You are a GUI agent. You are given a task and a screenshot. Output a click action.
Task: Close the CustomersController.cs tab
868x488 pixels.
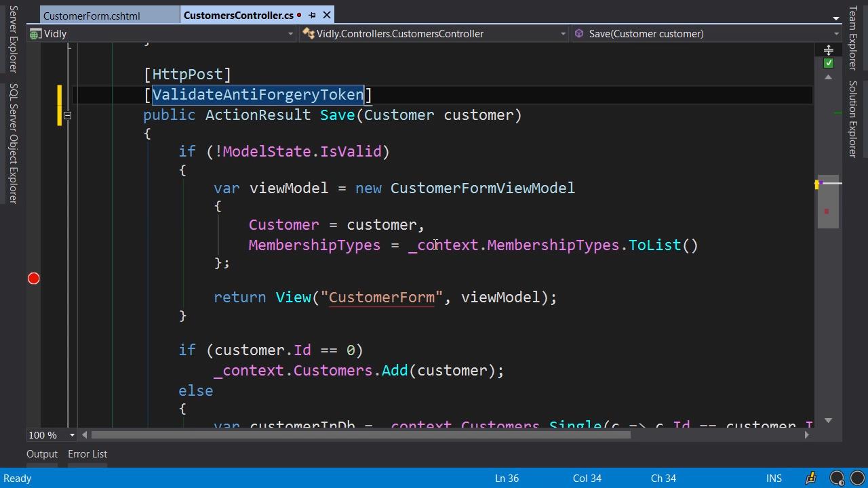click(327, 15)
